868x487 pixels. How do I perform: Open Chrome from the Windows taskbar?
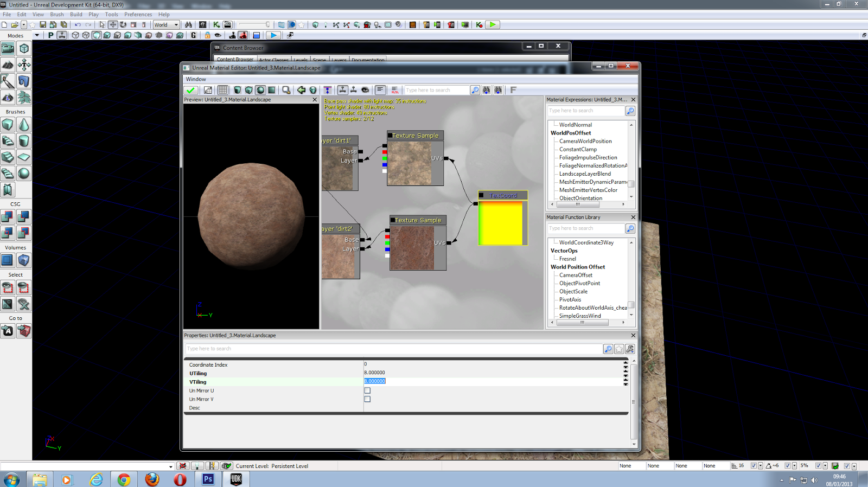(x=124, y=479)
